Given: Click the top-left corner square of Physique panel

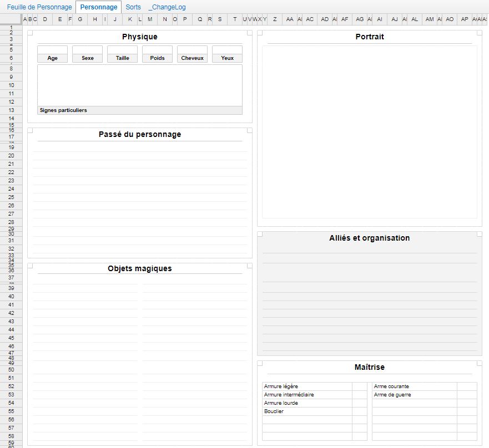Looking at the screenshot, I should click(x=30, y=33).
